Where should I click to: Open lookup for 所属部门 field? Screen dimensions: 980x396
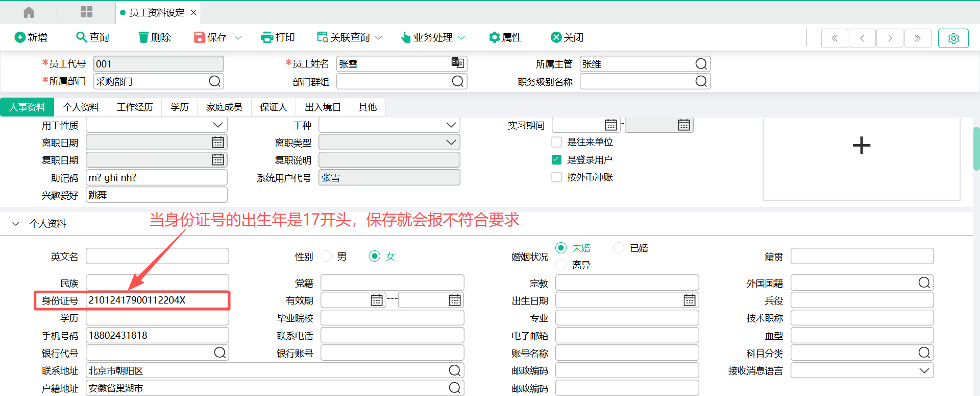tap(215, 82)
